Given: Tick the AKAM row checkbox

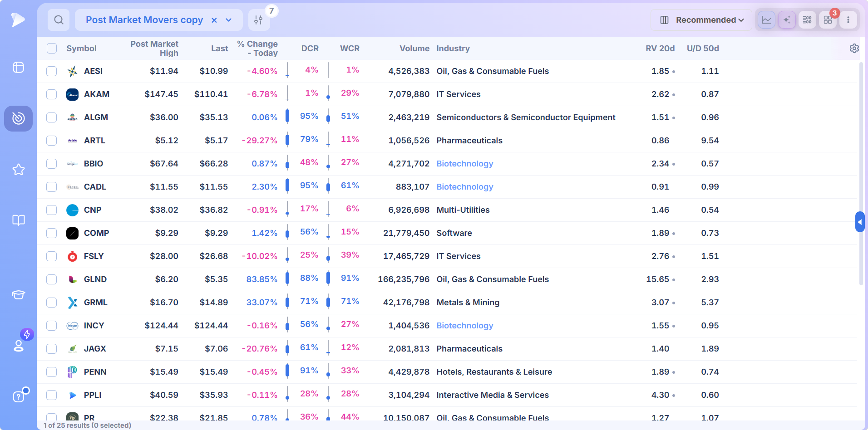Looking at the screenshot, I should tap(52, 94).
